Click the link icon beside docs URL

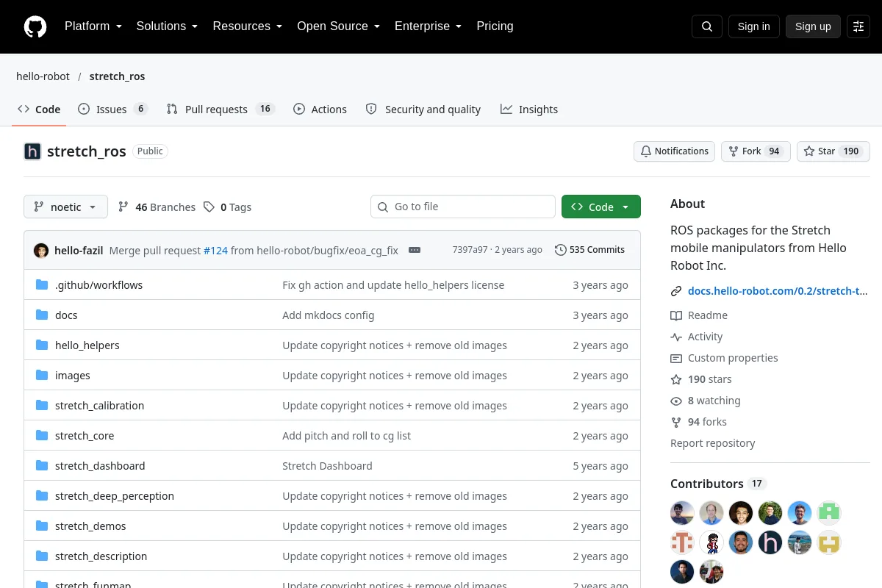676,291
